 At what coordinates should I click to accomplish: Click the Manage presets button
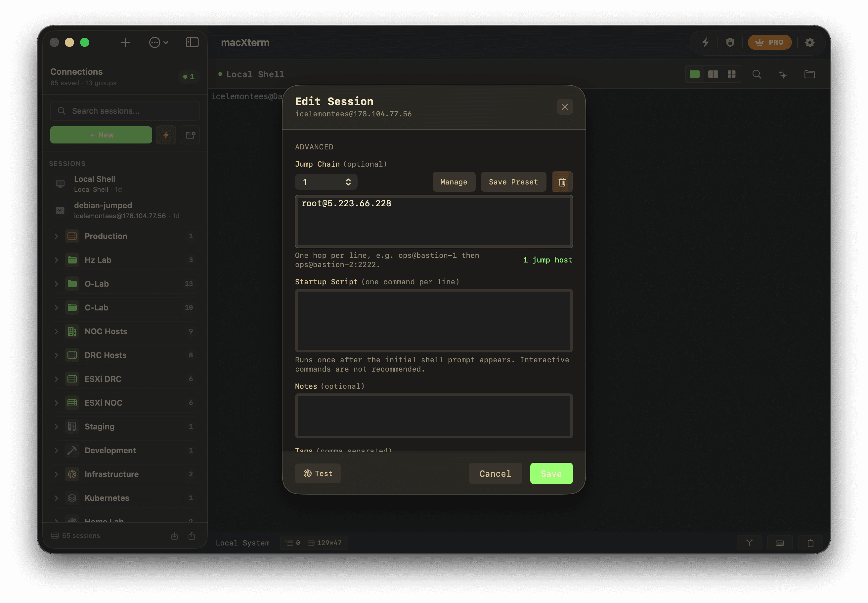coord(454,182)
